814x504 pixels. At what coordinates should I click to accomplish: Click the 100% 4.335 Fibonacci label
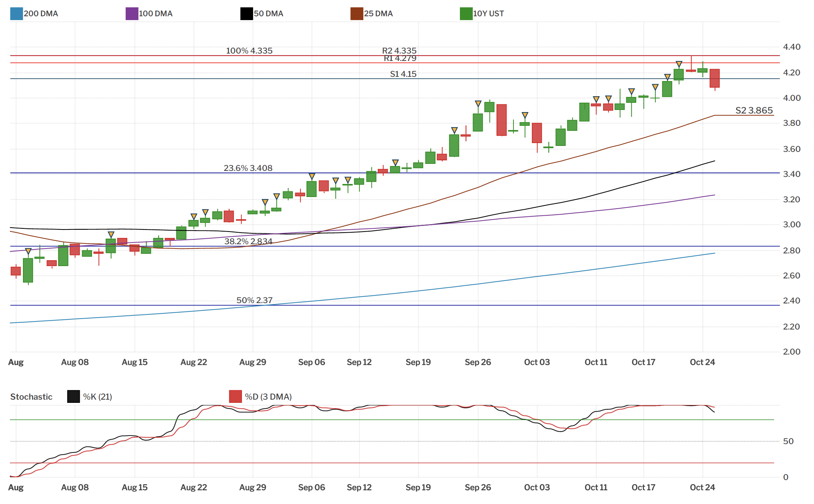coord(249,51)
